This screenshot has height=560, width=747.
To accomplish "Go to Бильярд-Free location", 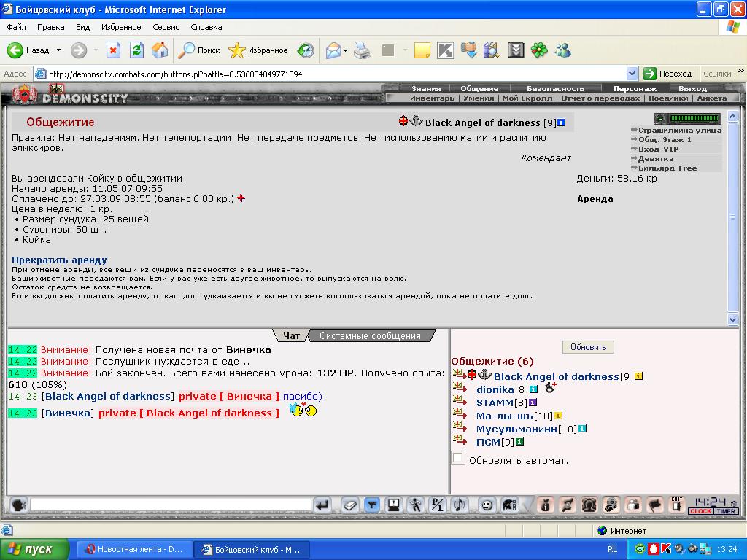I will point(667,168).
